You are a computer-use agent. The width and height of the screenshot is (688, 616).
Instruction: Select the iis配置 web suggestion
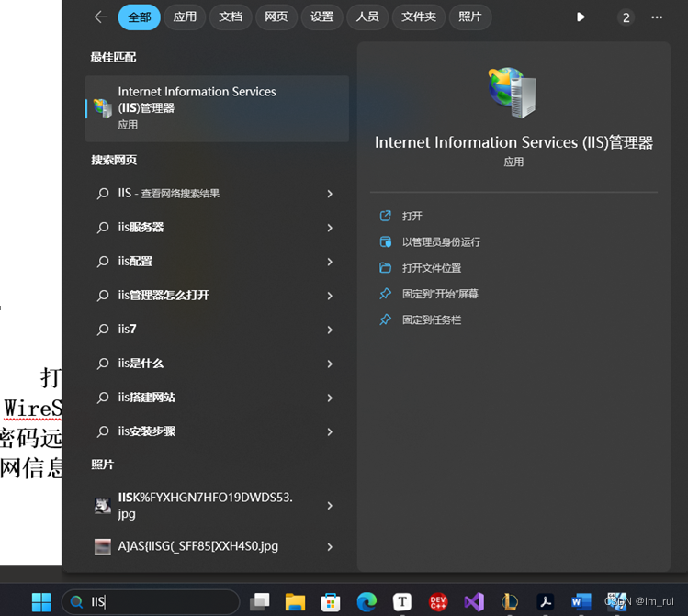pyautogui.click(x=217, y=262)
